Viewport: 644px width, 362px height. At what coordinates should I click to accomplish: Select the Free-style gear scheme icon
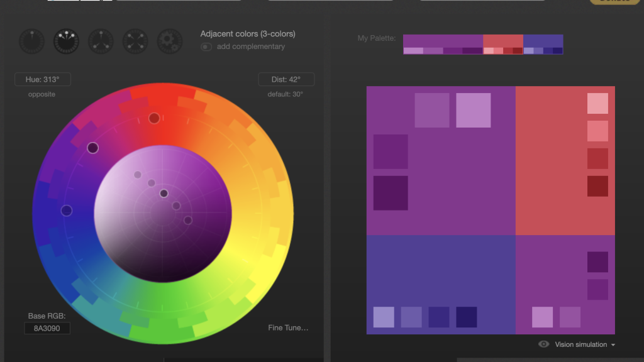169,41
